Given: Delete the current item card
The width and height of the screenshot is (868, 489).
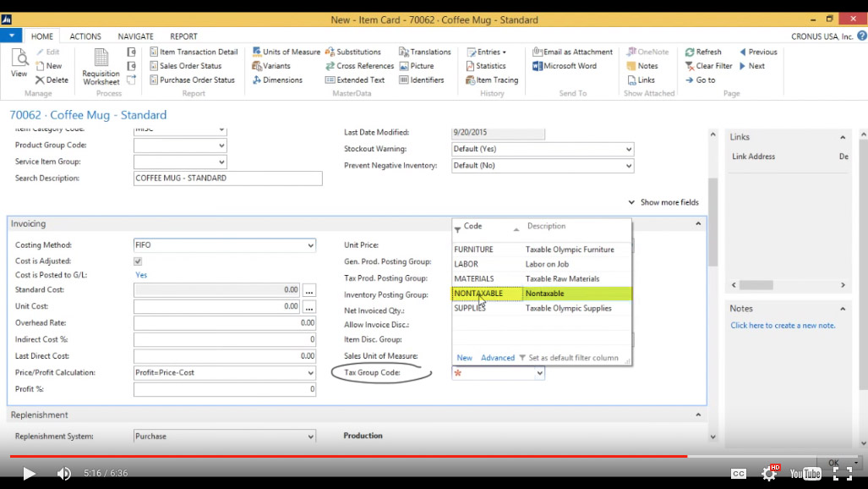Looking at the screenshot, I should tap(52, 80).
